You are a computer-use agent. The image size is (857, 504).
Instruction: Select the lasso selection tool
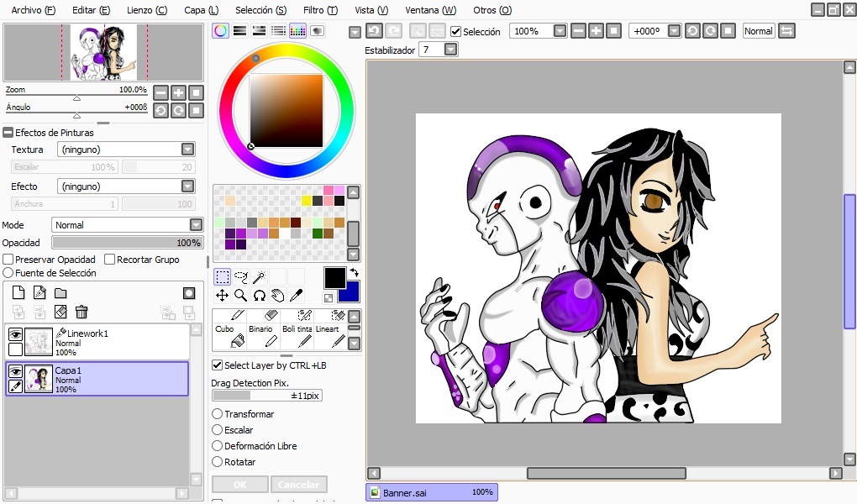(240, 277)
